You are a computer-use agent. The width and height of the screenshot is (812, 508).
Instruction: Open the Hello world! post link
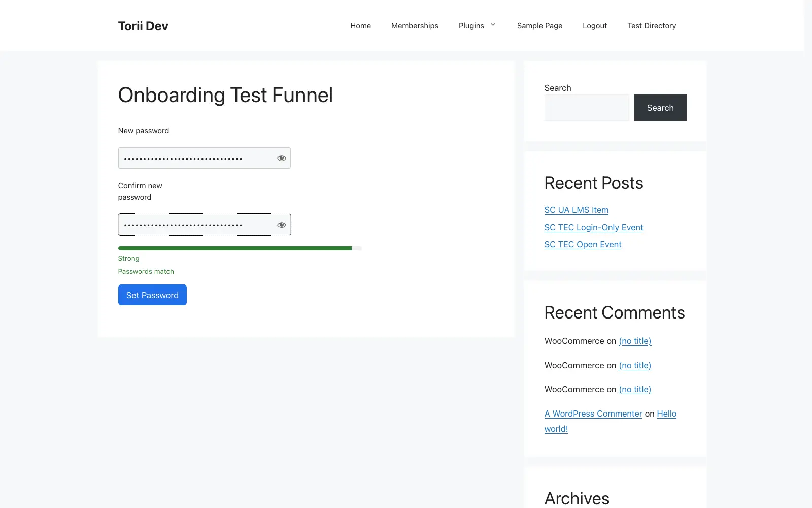tap(611, 421)
